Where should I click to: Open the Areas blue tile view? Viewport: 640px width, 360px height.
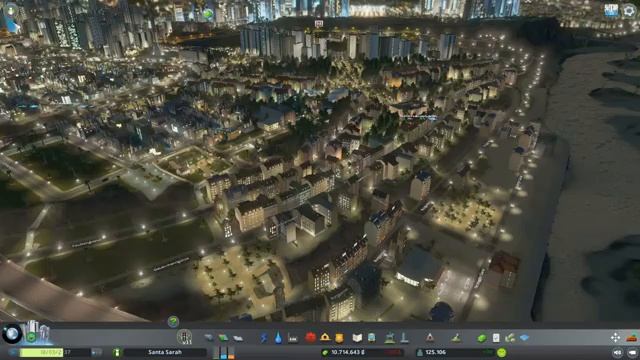tap(524, 338)
